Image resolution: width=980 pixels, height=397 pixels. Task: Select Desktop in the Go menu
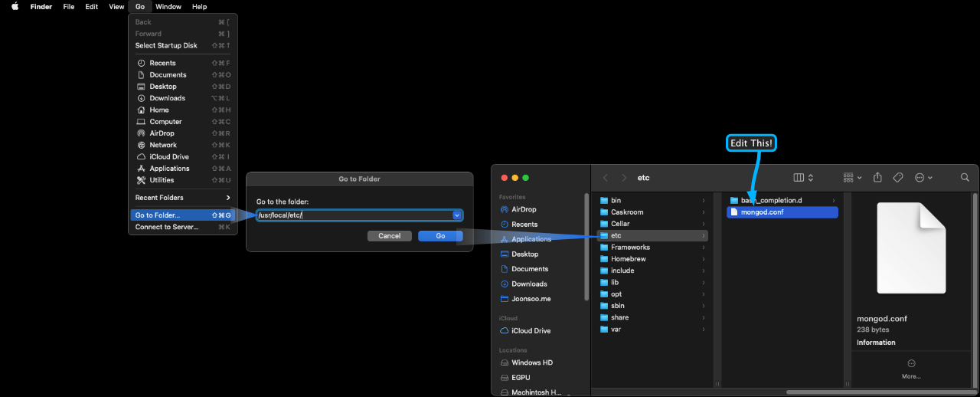coord(183,87)
